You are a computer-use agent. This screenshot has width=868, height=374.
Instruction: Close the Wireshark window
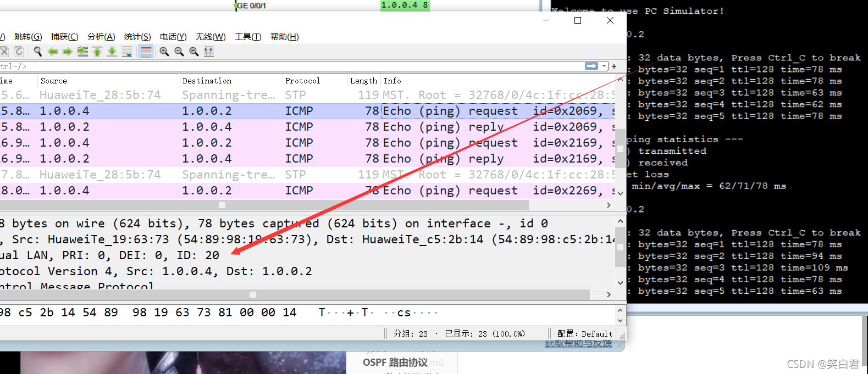(x=610, y=20)
